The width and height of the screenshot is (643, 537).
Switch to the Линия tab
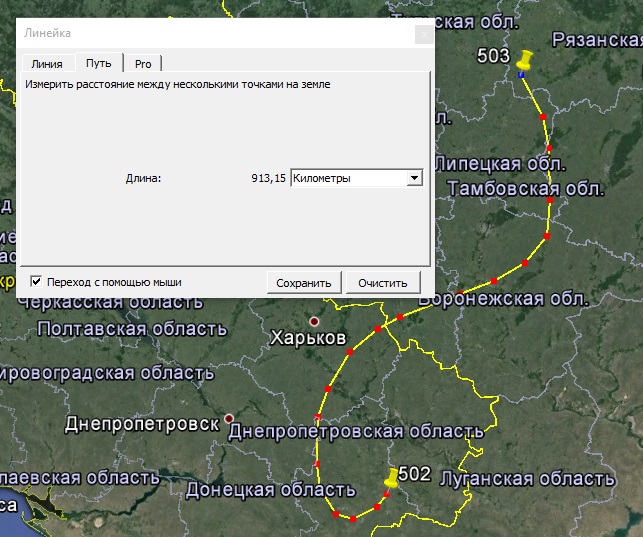[x=47, y=64]
